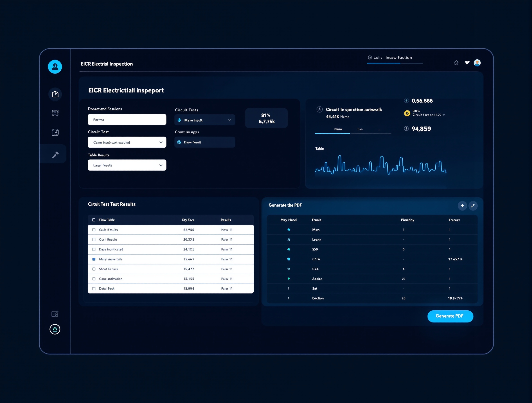532x403 pixels.
Task: Uncheck the Mary snave talls row checkbox
Action: (x=94, y=259)
